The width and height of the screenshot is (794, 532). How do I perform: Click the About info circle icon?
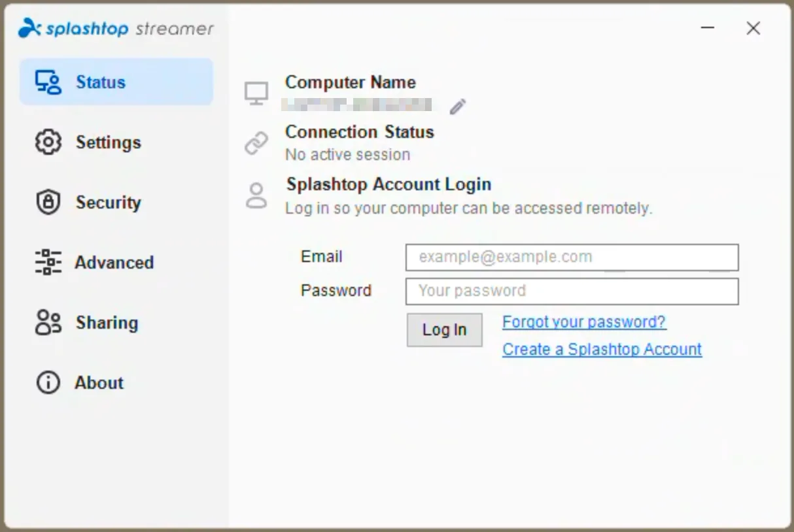[x=48, y=382]
